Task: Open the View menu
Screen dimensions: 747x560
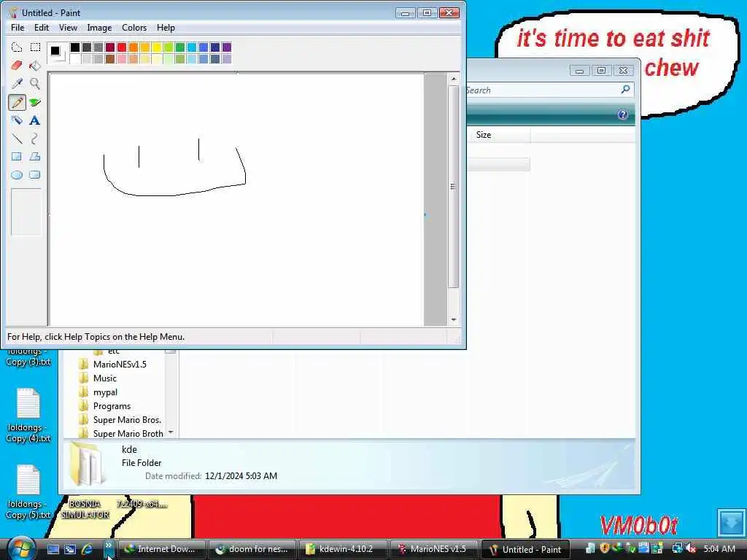Action: click(68, 28)
